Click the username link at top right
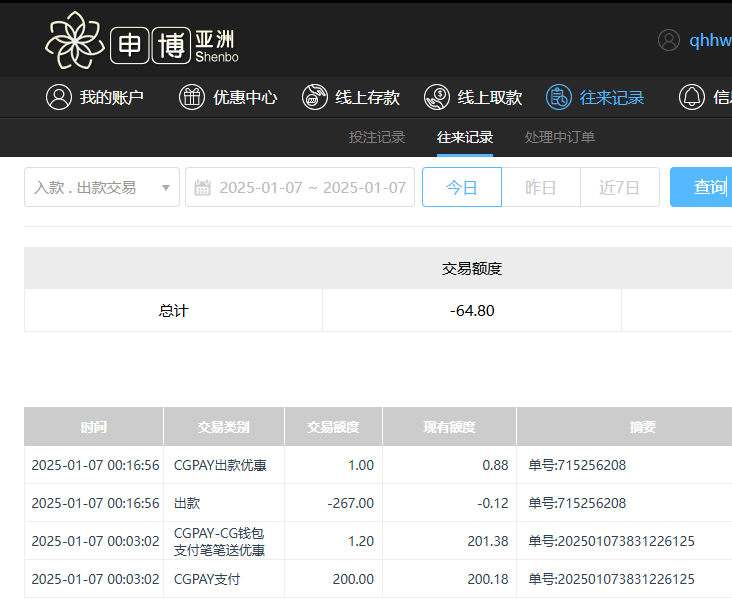 [x=709, y=40]
